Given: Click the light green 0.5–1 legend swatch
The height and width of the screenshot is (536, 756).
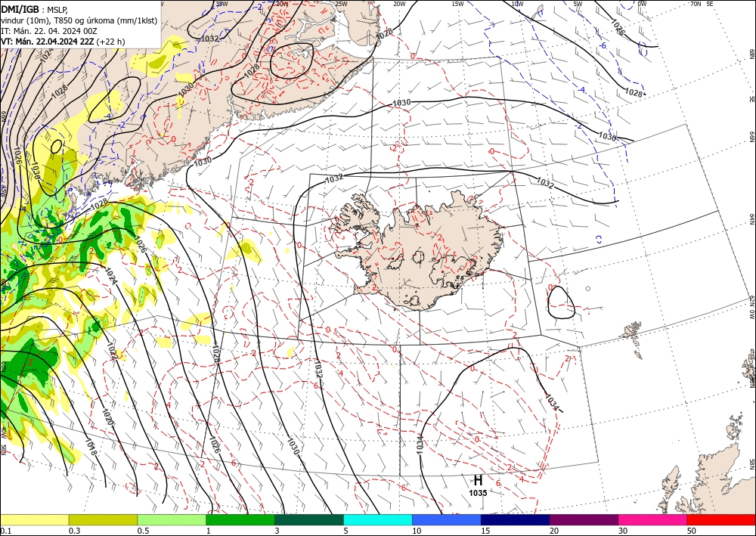Looking at the screenshot, I should 172,519.
